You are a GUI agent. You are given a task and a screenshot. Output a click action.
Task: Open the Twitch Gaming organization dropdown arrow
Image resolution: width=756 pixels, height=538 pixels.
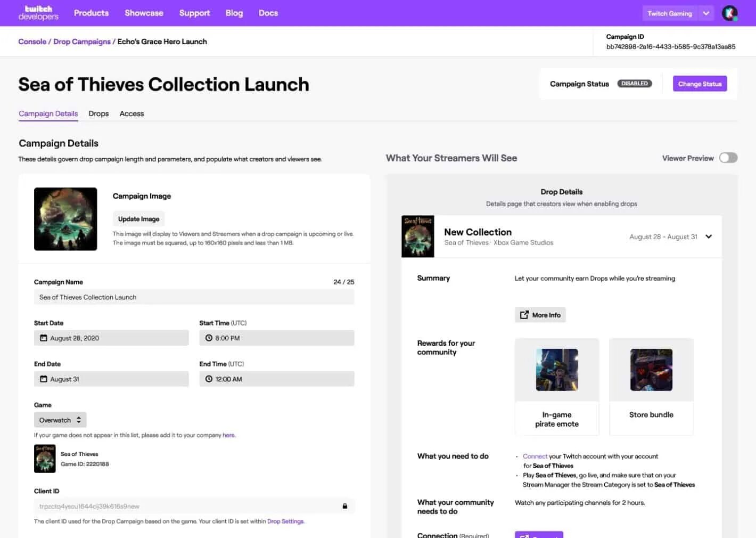click(706, 13)
